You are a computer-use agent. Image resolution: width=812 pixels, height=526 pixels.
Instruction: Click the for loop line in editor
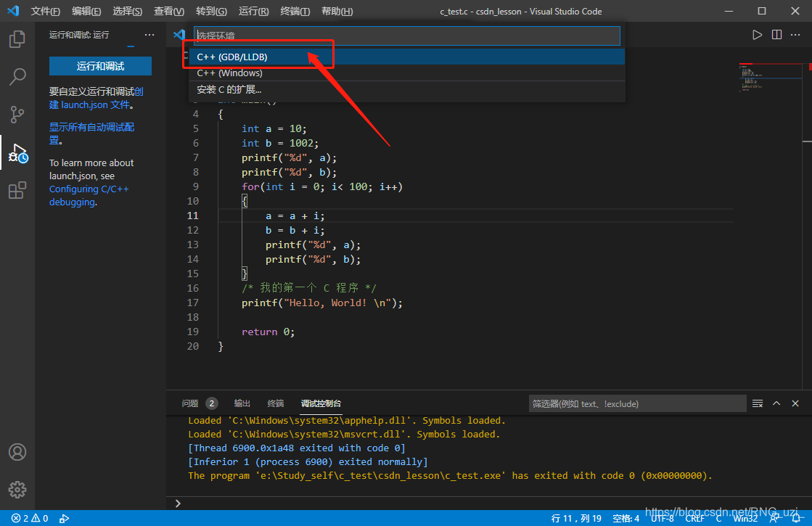(321, 186)
